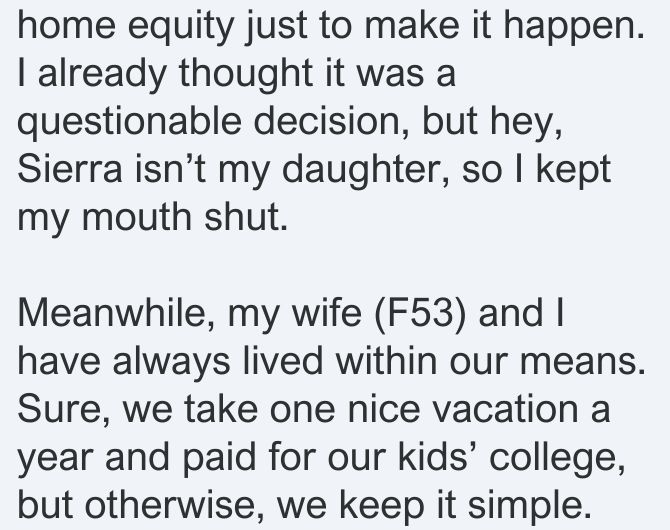The width and height of the screenshot is (670, 530).
Task: Click the words "mouth shut"
Action: pos(185,218)
